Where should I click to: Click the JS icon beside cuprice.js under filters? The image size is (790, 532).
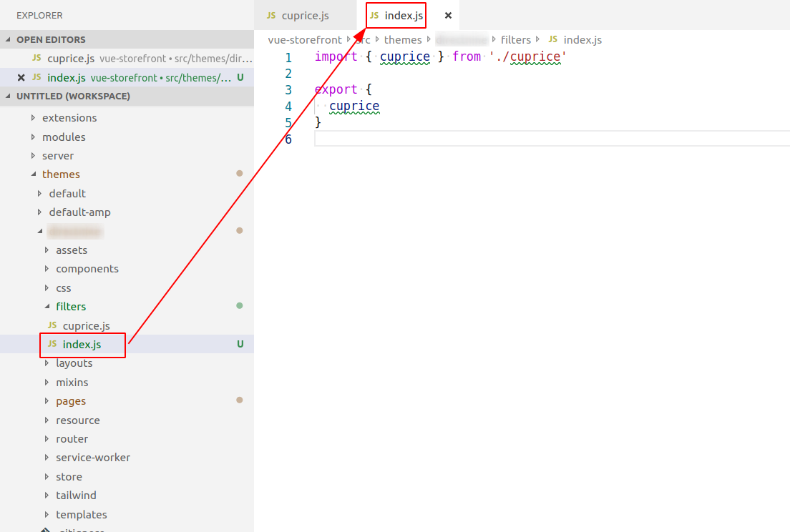[52, 325]
